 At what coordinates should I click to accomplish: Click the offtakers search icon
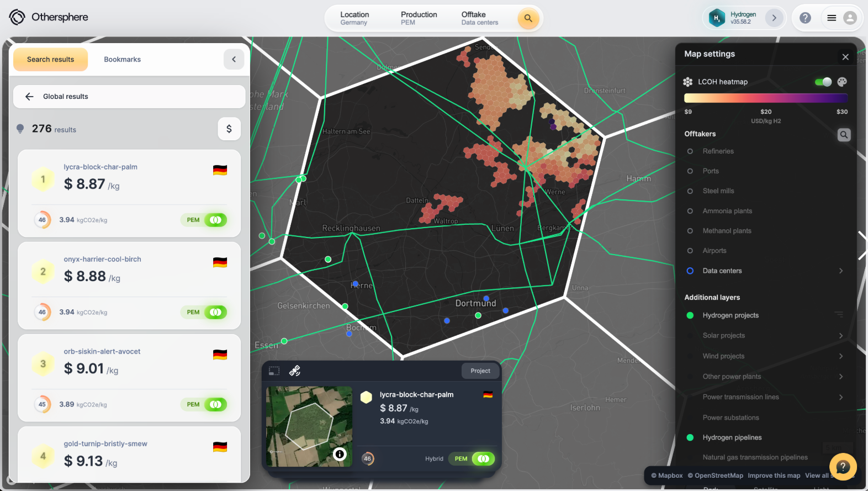coord(844,135)
